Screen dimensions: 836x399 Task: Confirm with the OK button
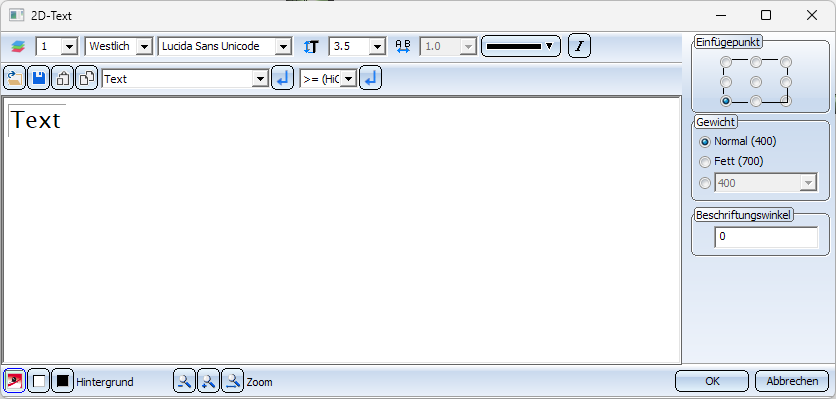tap(712, 381)
